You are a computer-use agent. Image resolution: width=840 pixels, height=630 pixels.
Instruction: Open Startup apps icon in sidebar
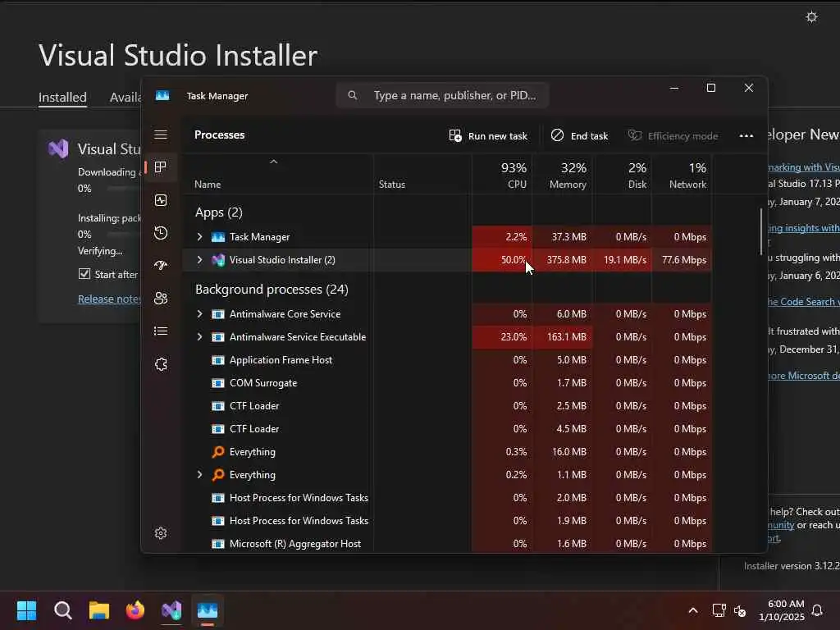point(161,266)
